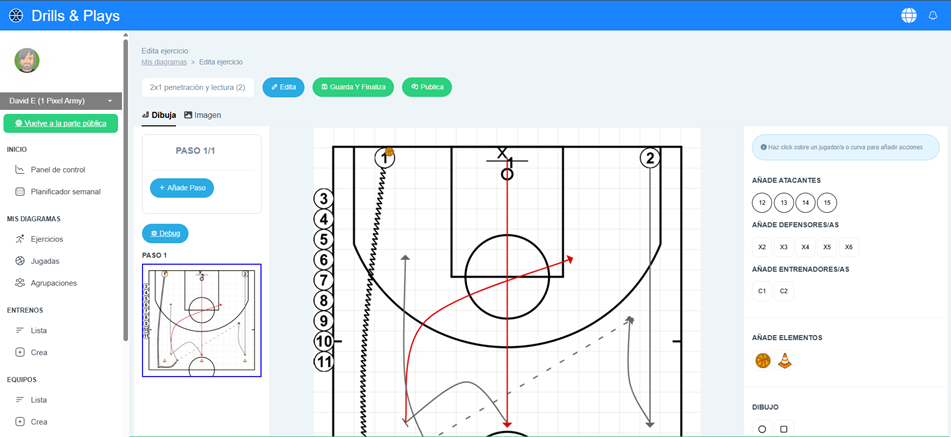Select player 1 on the court

(385, 159)
